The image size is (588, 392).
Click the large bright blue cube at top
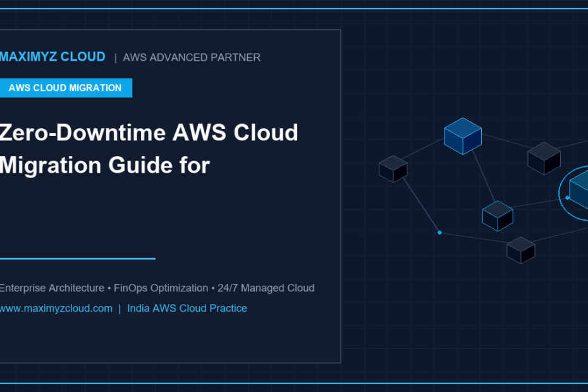[463, 136]
